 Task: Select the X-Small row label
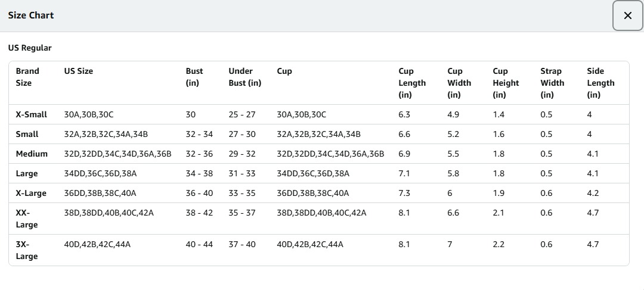[31, 114]
